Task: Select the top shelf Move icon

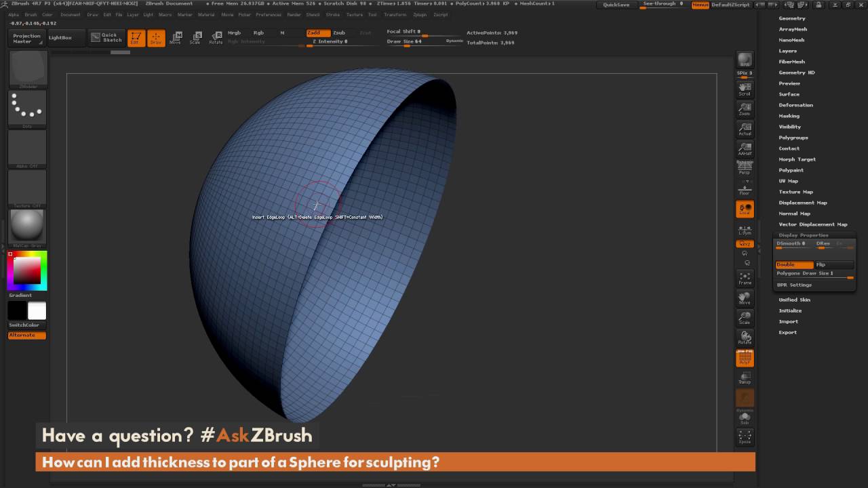Action: [176, 38]
